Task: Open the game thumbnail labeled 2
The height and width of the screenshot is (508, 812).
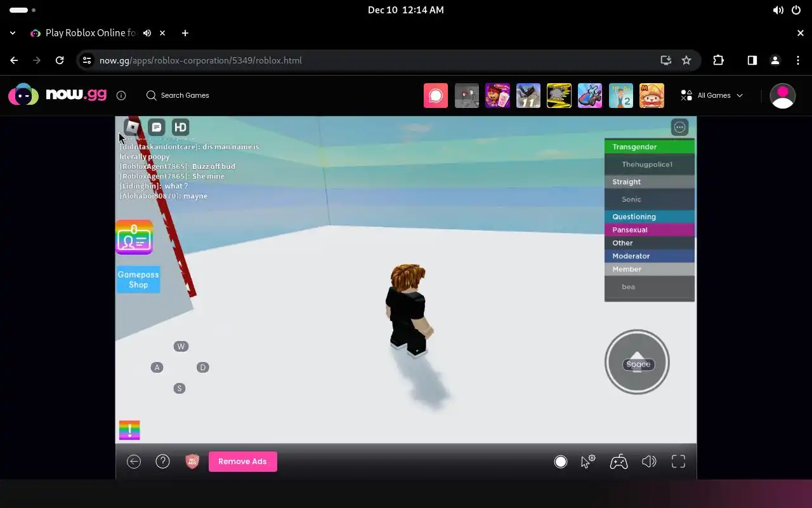Action: click(621, 95)
